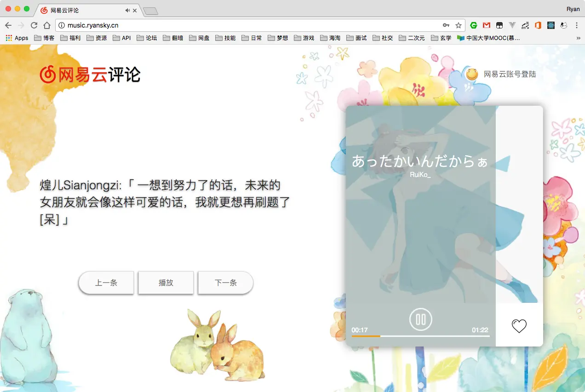Viewport: 585px width, 392px height.
Task: Open the Chrome three-dot menu
Action: 577,25
